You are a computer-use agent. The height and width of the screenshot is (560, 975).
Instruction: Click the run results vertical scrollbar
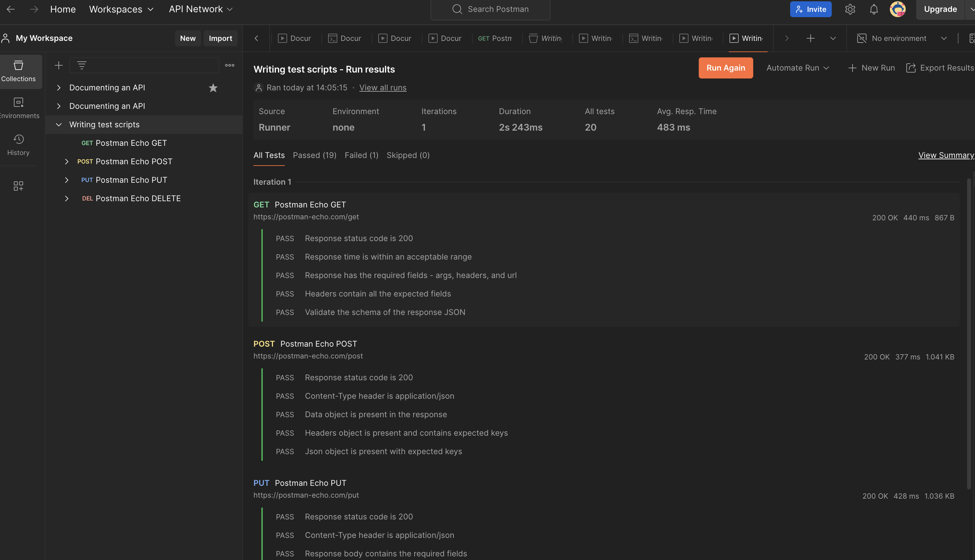[969, 331]
